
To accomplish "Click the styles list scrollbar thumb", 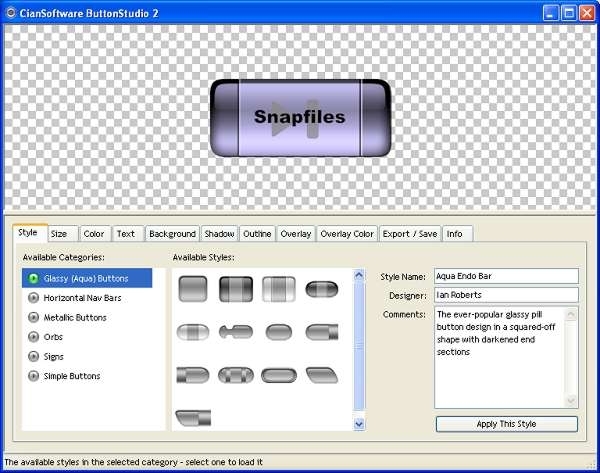I will (359, 346).
